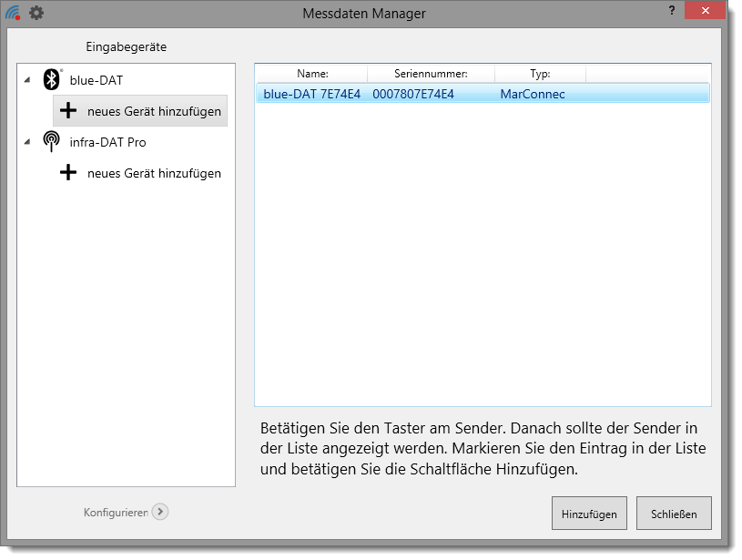Viewport: 742px width, 560px height.
Task: Click the Bluetooth icon beside blue-DAT
Action: pyautogui.click(x=53, y=80)
